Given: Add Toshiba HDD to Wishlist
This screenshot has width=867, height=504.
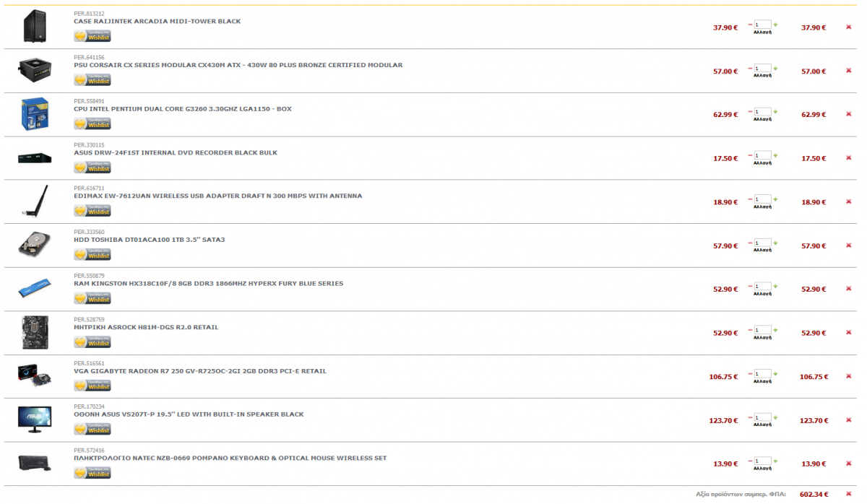Looking at the screenshot, I should (x=92, y=254).
